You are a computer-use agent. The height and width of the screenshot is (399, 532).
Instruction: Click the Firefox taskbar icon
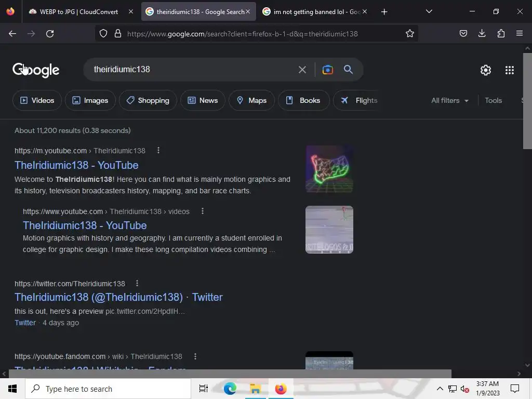[x=281, y=389]
